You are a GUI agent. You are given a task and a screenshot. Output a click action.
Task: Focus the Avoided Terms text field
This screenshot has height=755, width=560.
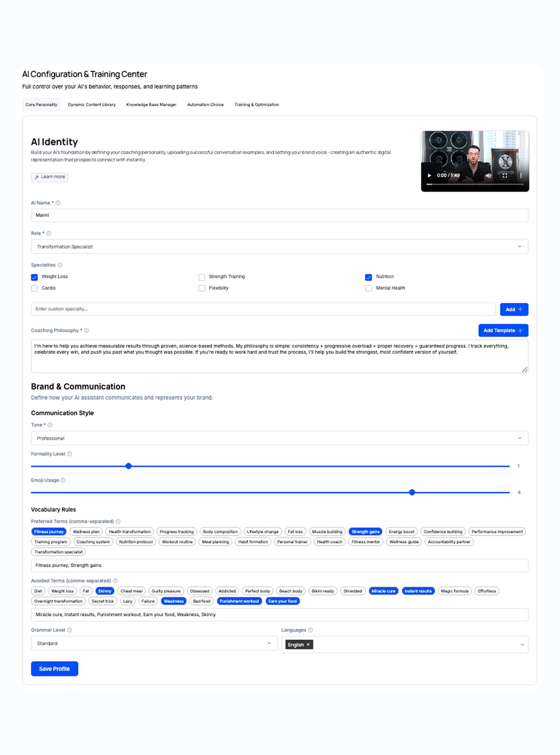point(279,615)
